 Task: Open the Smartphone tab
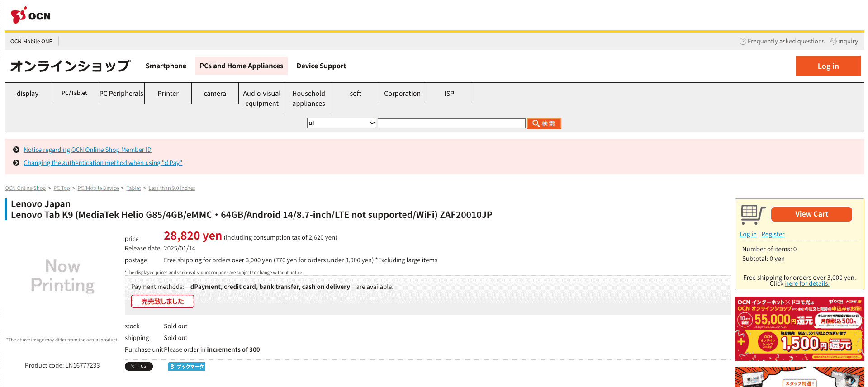(x=166, y=66)
